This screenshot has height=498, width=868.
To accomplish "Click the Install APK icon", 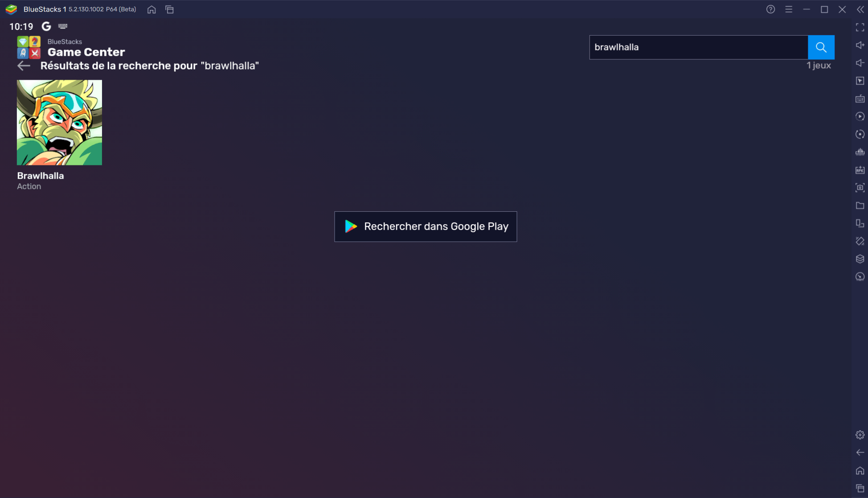I will pyautogui.click(x=860, y=170).
